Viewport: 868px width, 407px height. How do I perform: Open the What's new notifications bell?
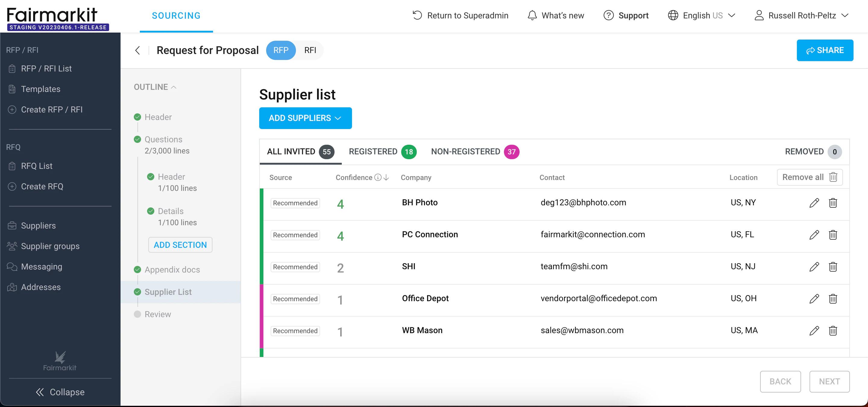[x=532, y=15]
